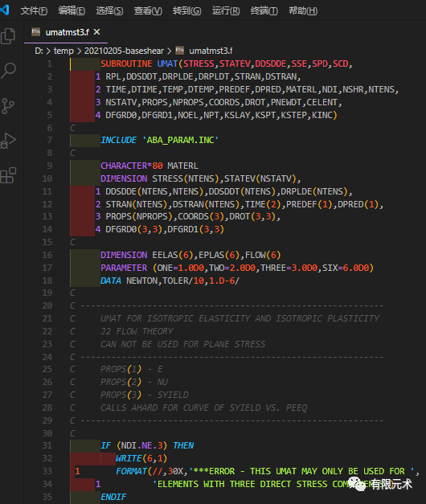Screen dimensions: 426x504
Task: Open the 文件(F) menu
Action: pyautogui.click(x=34, y=11)
